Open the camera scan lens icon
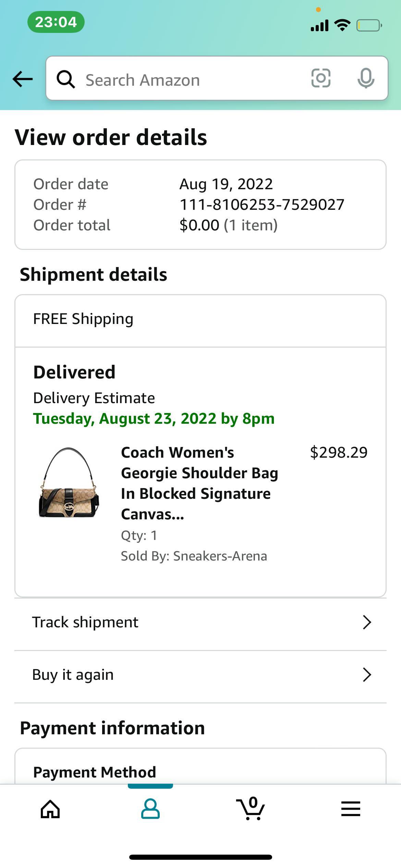Viewport: 401px width, 868px height. point(321,78)
